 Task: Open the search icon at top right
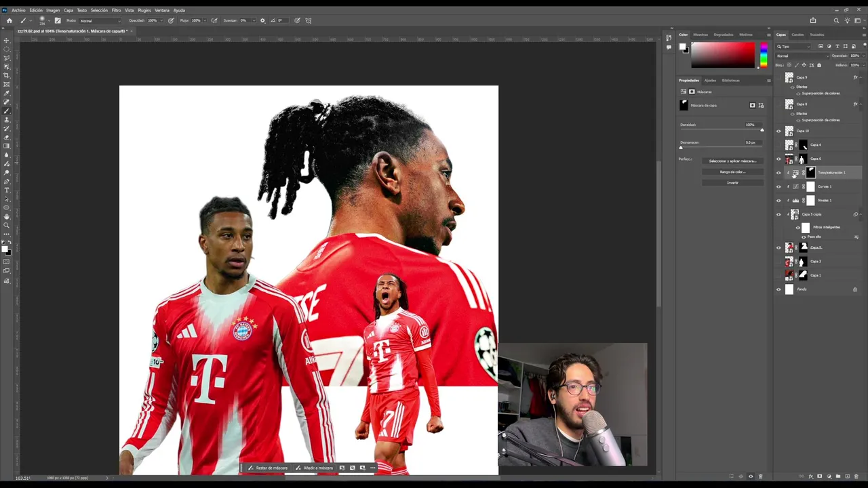[836, 20]
